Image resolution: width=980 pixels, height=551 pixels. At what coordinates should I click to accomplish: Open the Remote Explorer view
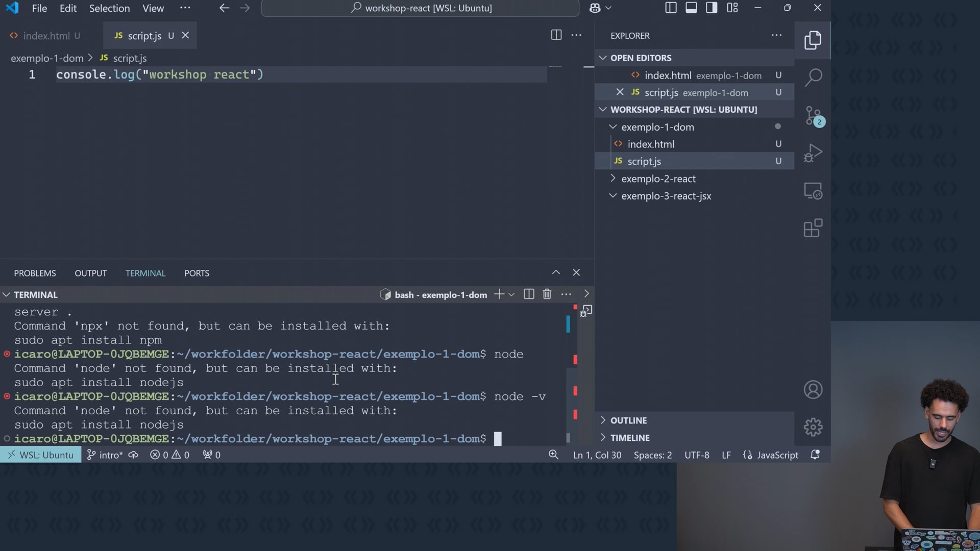click(813, 191)
